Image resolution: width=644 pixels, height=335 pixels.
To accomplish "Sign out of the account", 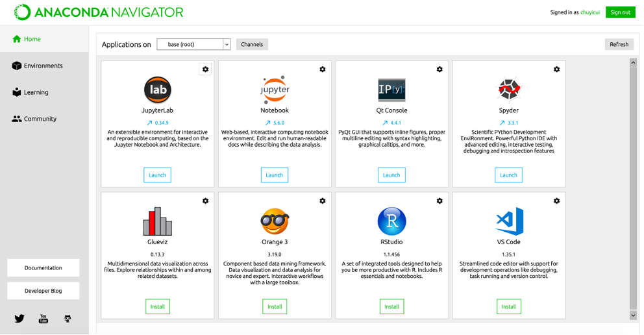I will click(620, 12).
